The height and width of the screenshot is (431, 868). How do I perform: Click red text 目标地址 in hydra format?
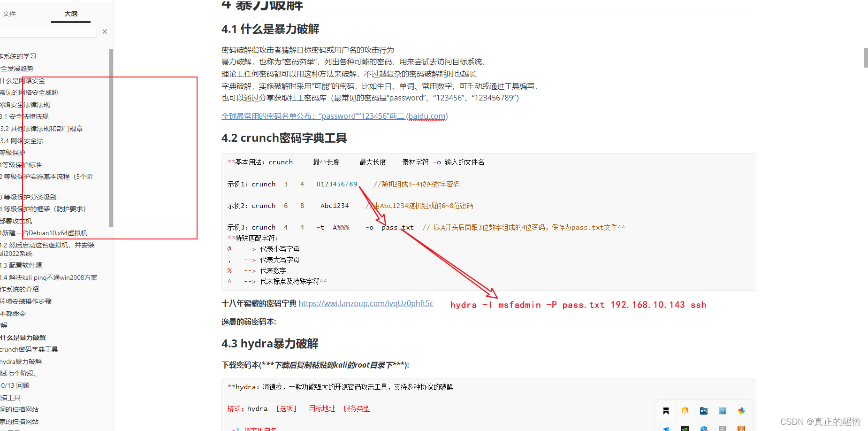pos(322,408)
